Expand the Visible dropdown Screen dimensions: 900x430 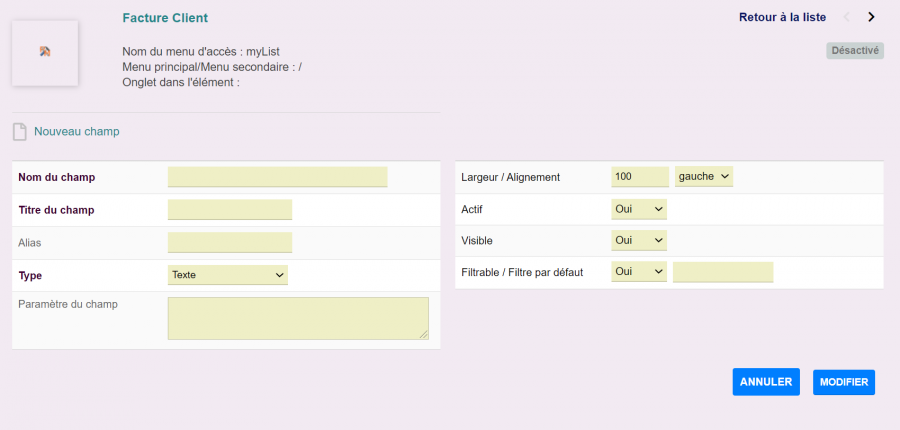click(x=638, y=241)
